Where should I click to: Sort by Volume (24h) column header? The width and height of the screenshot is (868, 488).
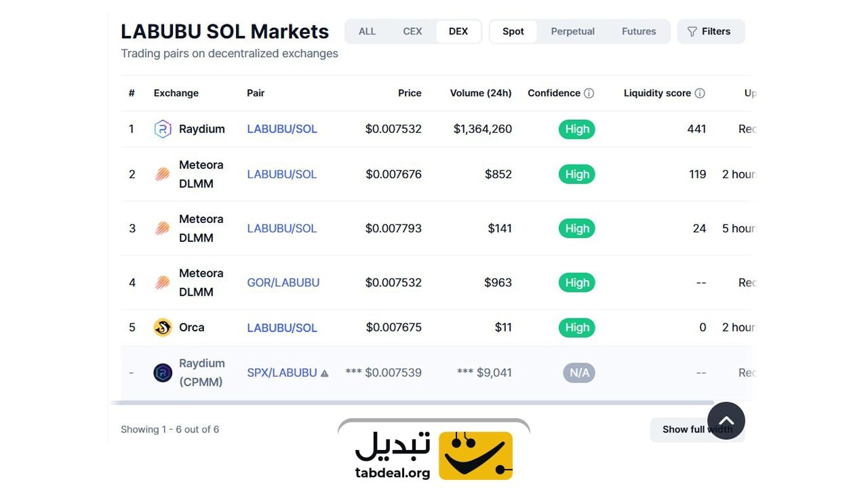pos(481,93)
